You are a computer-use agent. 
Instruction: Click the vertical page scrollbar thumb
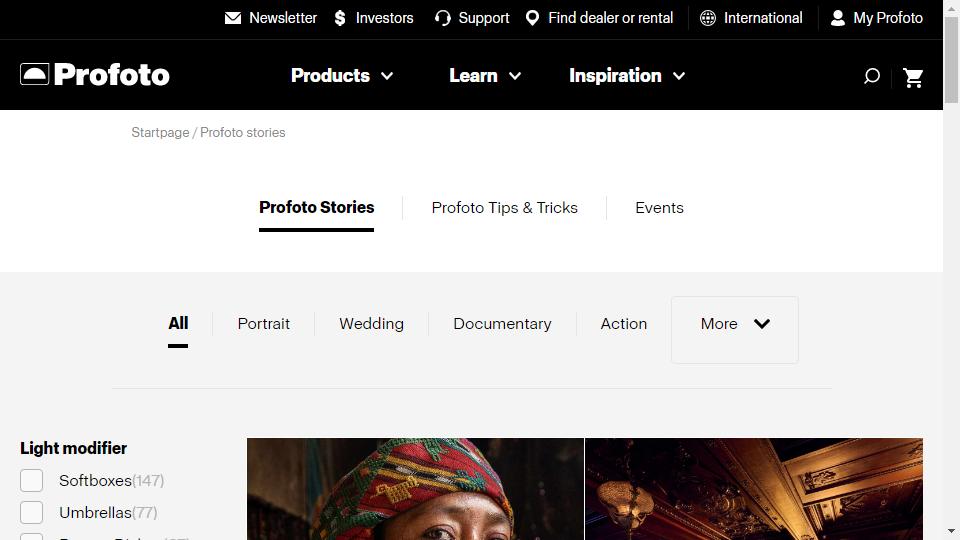point(951,60)
